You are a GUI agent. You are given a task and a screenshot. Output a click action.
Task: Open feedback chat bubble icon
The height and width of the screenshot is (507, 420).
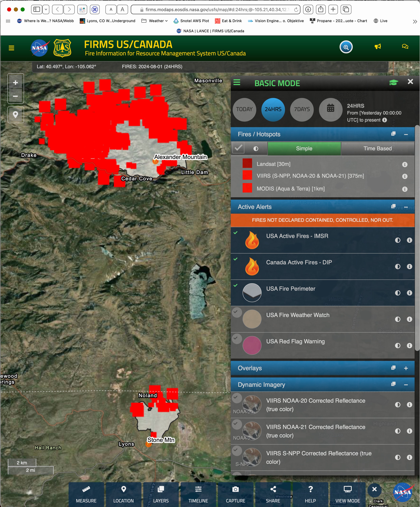coord(405,46)
